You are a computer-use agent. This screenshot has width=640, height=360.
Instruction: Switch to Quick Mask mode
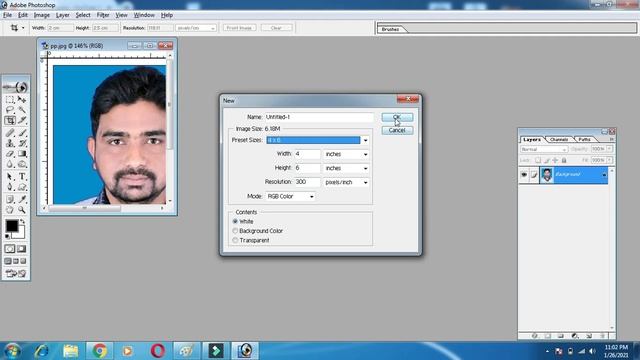point(22,249)
